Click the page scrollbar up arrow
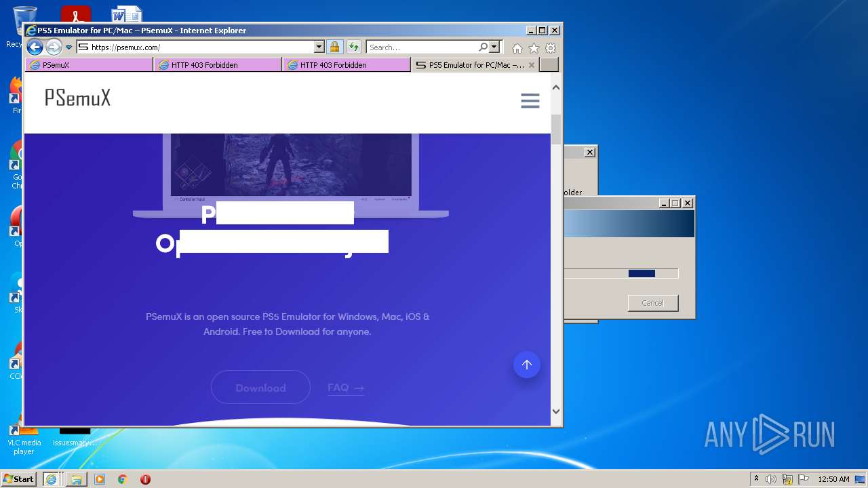 tap(556, 87)
